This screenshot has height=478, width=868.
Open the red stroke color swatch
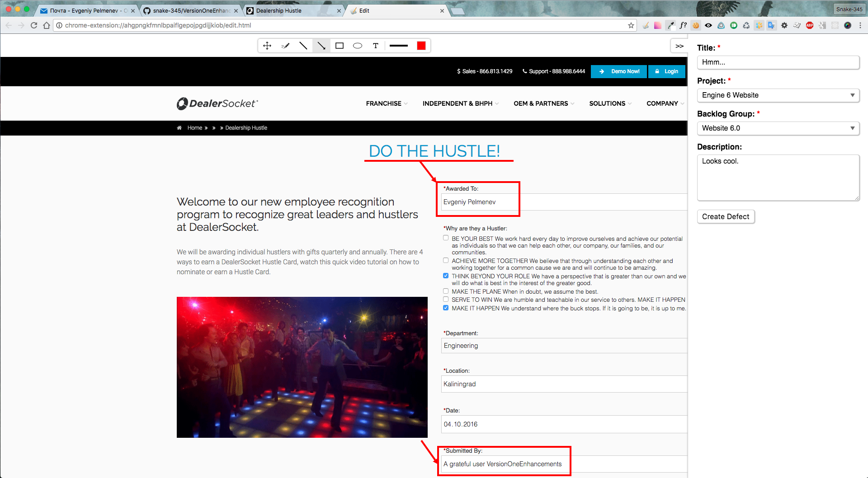[421, 46]
